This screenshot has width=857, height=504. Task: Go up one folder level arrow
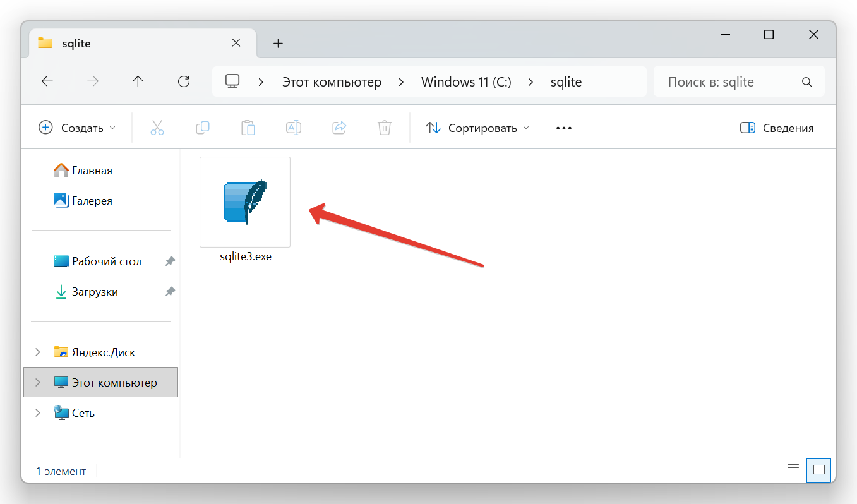tap(138, 81)
